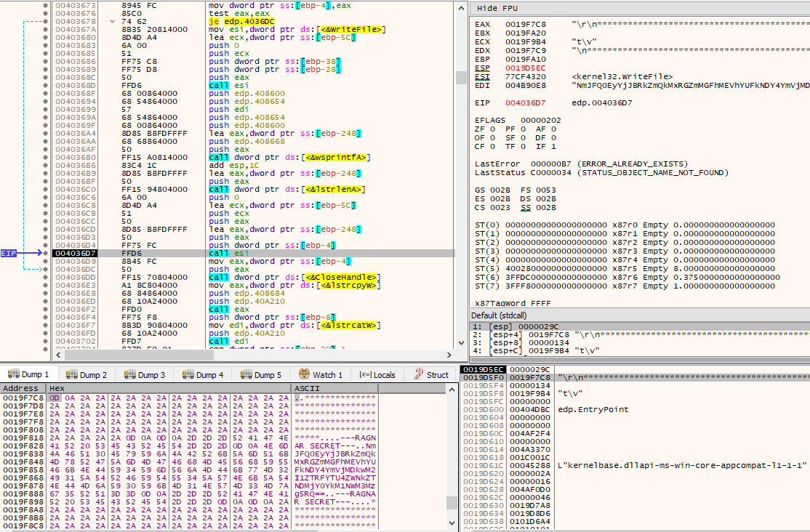Toggle breakpoint bullet beside address 00403673
810x532 pixels.
(46, 6)
